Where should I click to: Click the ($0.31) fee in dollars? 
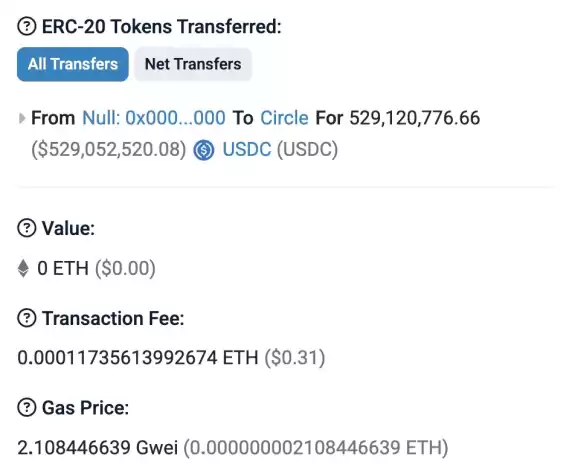click(295, 358)
